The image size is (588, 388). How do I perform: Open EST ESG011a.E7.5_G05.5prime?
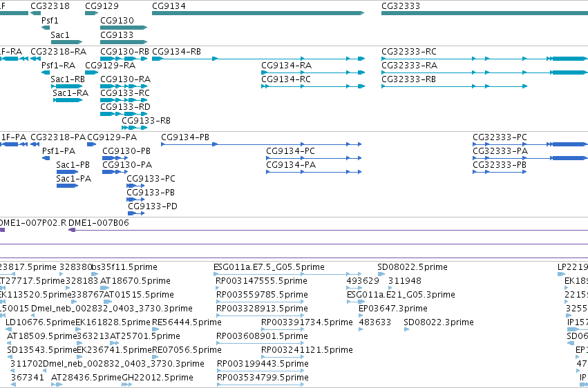click(287, 275)
